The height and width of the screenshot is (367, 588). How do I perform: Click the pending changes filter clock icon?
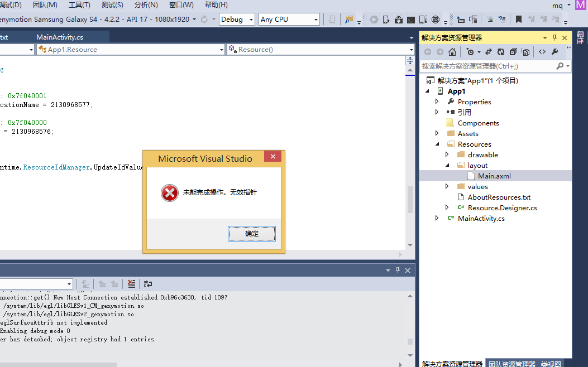[x=470, y=52]
